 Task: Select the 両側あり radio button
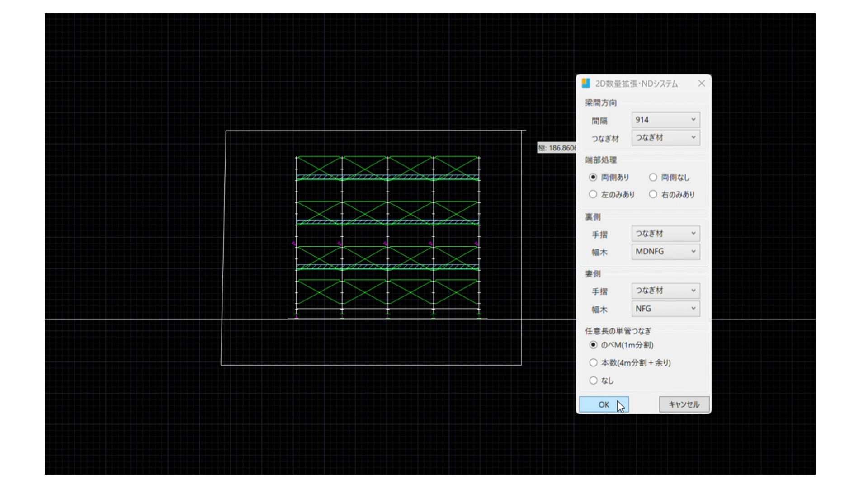[593, 178]
